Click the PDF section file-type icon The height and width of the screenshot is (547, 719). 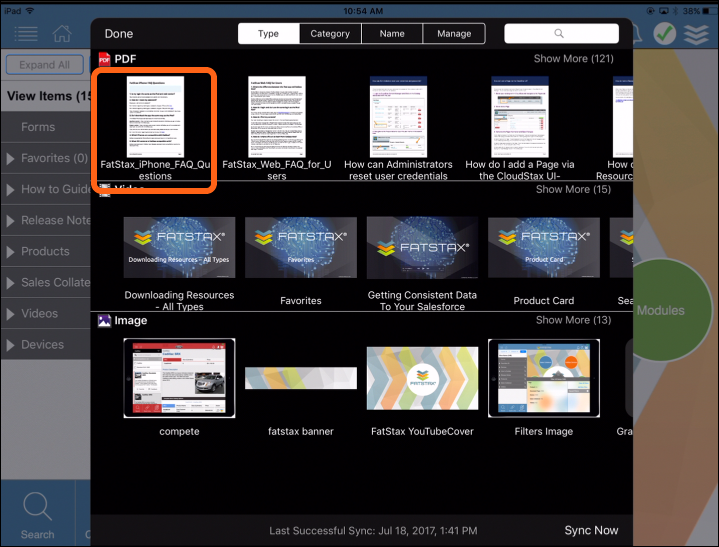105,59
